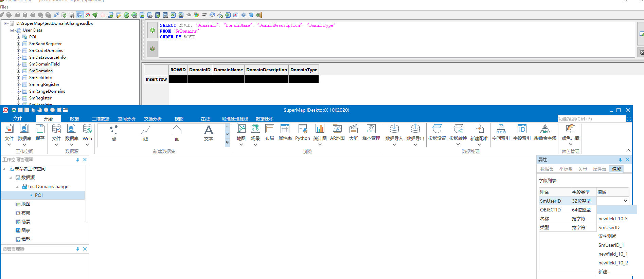
Task: Expand the SmDomains table node
Action: click(19, 71)
